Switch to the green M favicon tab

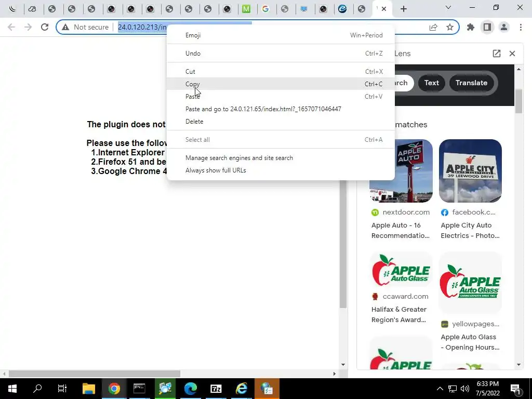pos(246,9)
